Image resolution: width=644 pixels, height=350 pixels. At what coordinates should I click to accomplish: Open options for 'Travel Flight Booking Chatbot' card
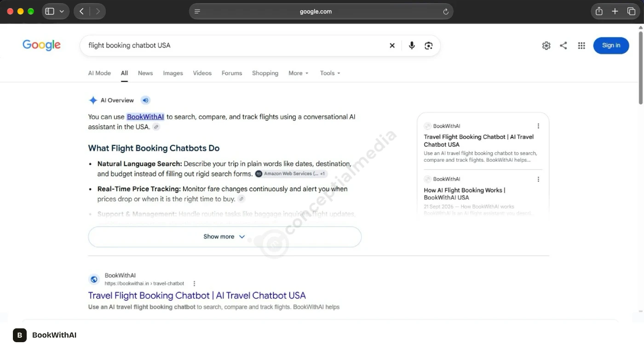pyautogui.click(x=538, y=126)
